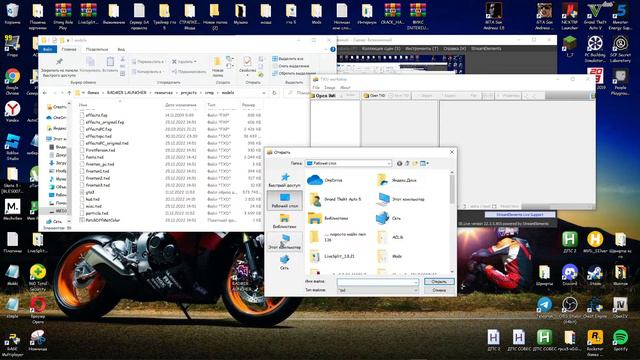Launch OBS Studio desktop shortcut
Viewport: 640px width, 360px height.
pyautogui.click(x=569, y=309)
